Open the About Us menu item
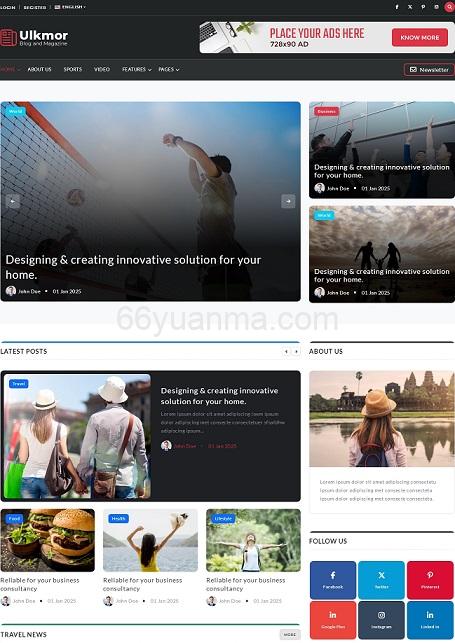The width and height of the screenshot is (455, 643). point(39,69)
